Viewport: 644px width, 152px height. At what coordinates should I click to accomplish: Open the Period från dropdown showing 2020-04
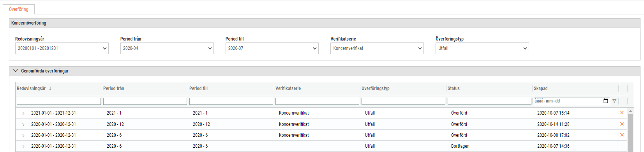(167, 48)
